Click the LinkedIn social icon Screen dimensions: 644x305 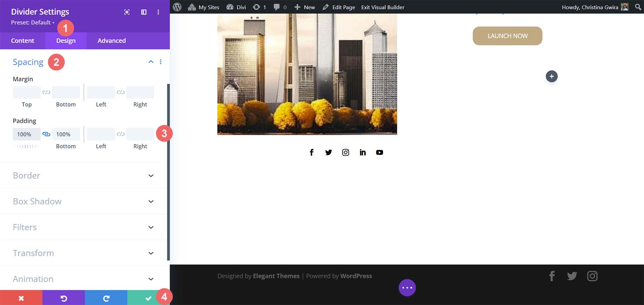363,152
